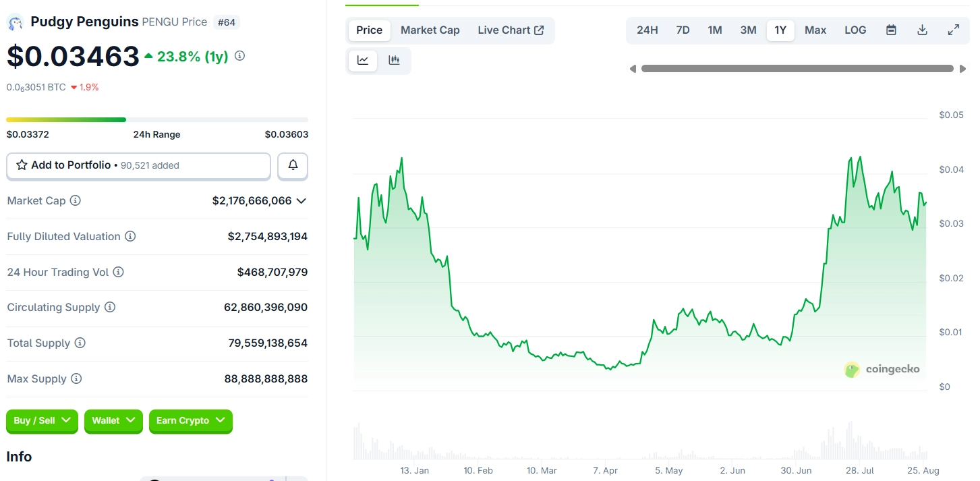Viewport: 980px width, 481px height.
Task: Click the Market Cap info icon
Action: [x=76, y=201]
